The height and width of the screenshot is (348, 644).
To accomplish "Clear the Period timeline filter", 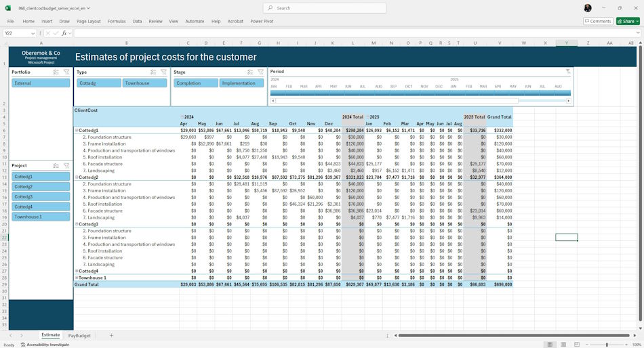I will (568, 71).
